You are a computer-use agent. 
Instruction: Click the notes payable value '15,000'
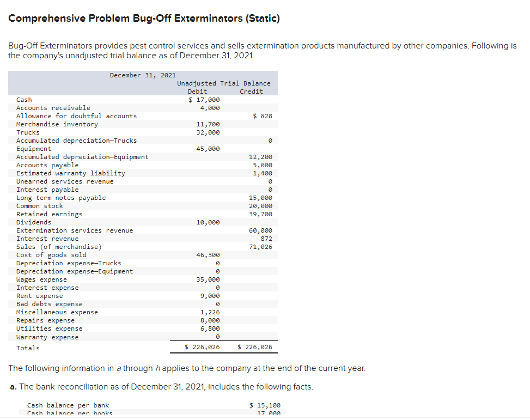coord(260,198)
